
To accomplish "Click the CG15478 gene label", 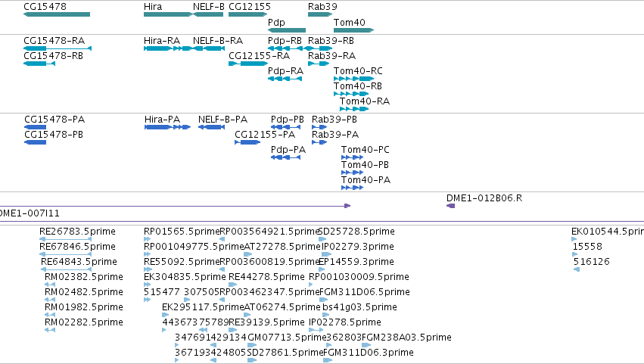I will (x=45, y=7).
